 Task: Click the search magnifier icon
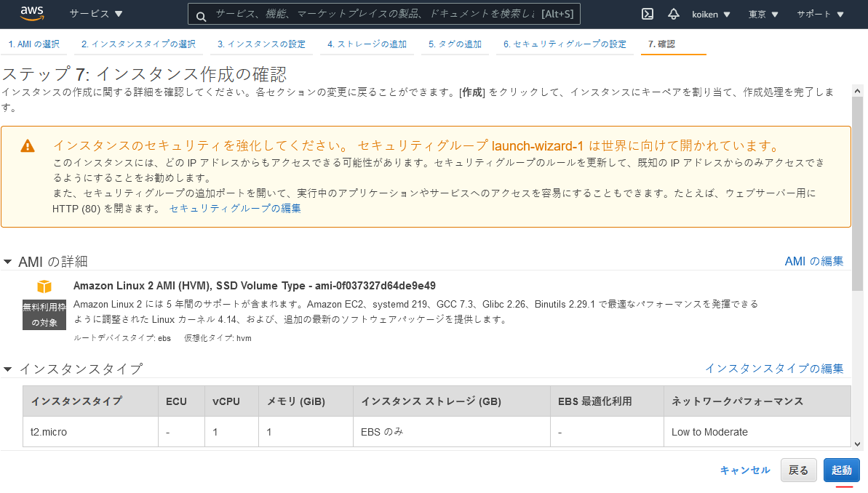(x=201, y=13)
